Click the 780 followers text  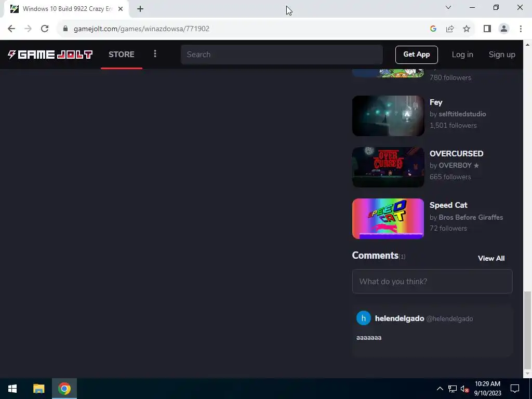(x=450, y=78)
